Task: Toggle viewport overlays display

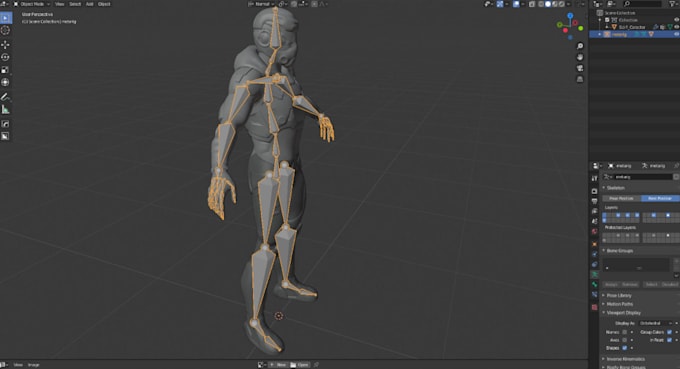Action: 516,4
